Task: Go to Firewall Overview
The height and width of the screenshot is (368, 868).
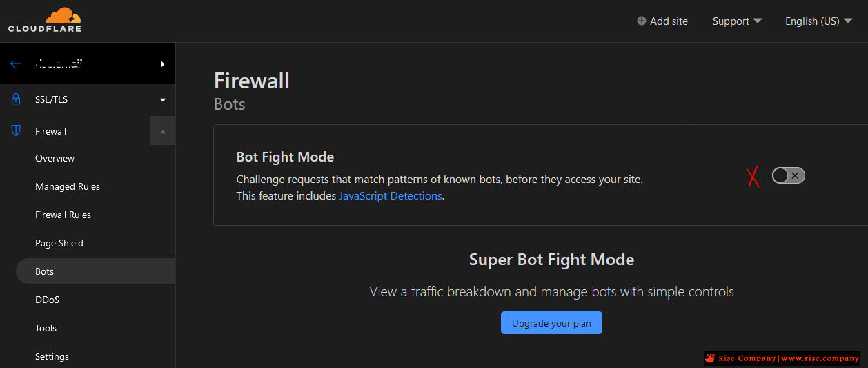Action: tap(55, 158)
